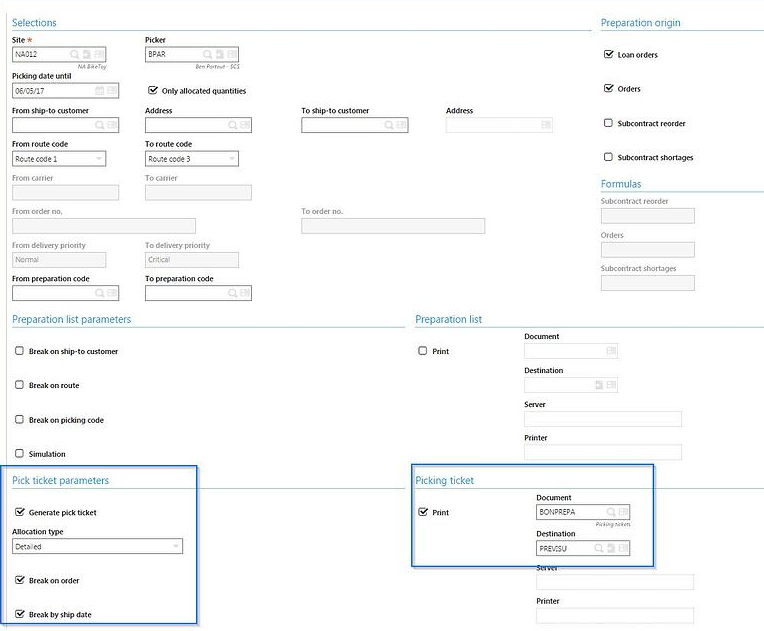Open the calendar icon for Picking date until
Image resolution: width=764 pixels, height=631 pixels.
pos(99,90)
